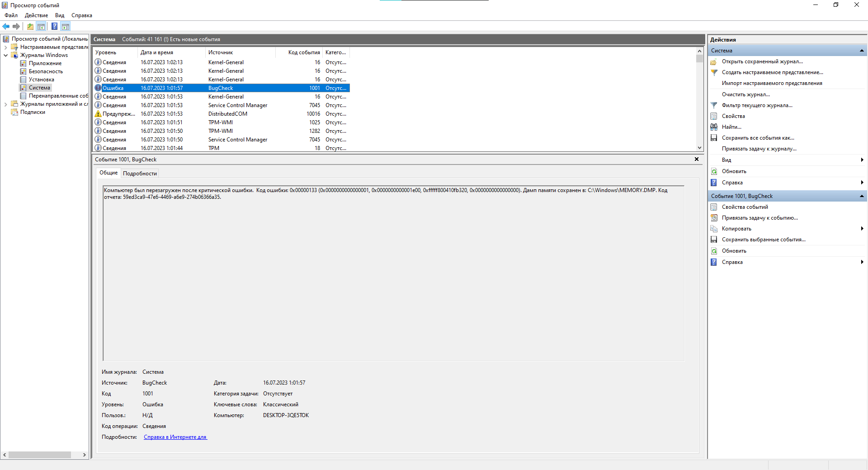The width and height of the screenshot is (868, 470).
Task: Expand Журналы приложений и служб node
Action: click(5, 104)
